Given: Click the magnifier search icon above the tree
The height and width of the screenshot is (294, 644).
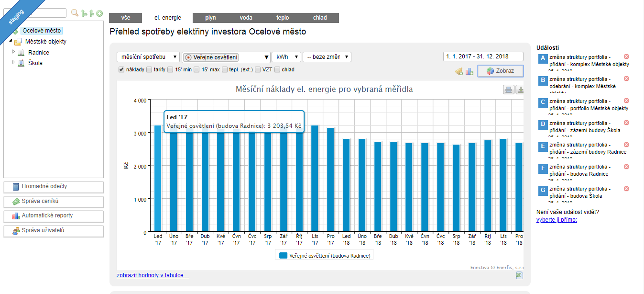Looking at the screenshot, I should (75, 13).
